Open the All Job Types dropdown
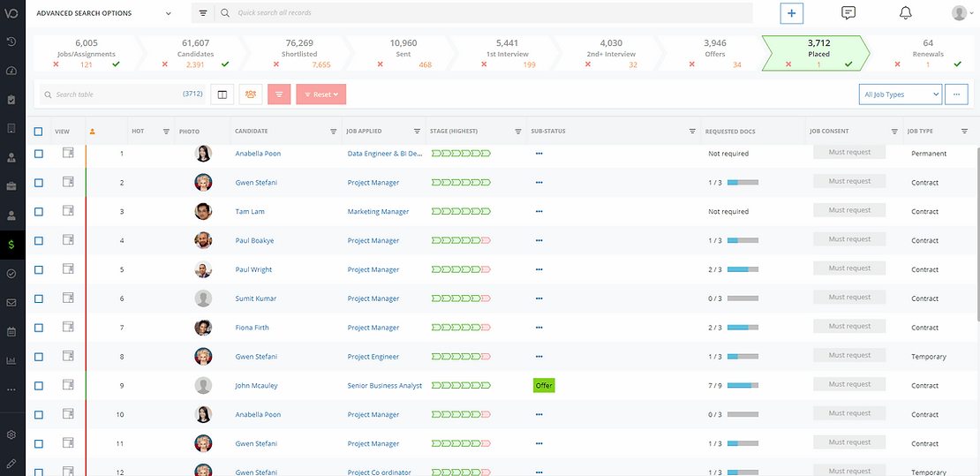The height and width of the screenshot is (476, 980). 900,94
